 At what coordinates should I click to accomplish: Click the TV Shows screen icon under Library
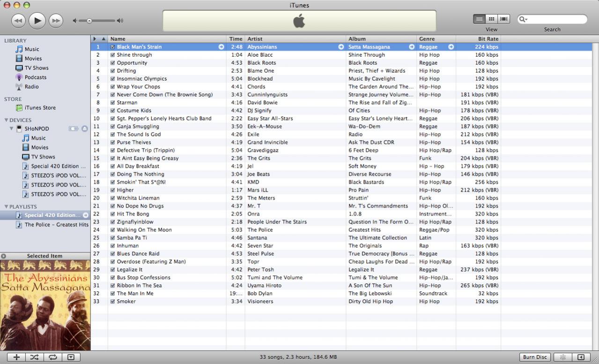(x=19, y=68)
